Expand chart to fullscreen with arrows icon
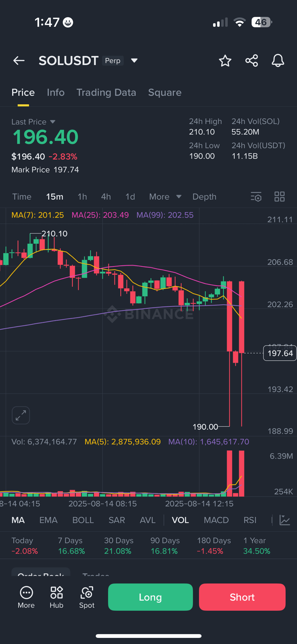 pyautogui.click(x=21, y=415)
